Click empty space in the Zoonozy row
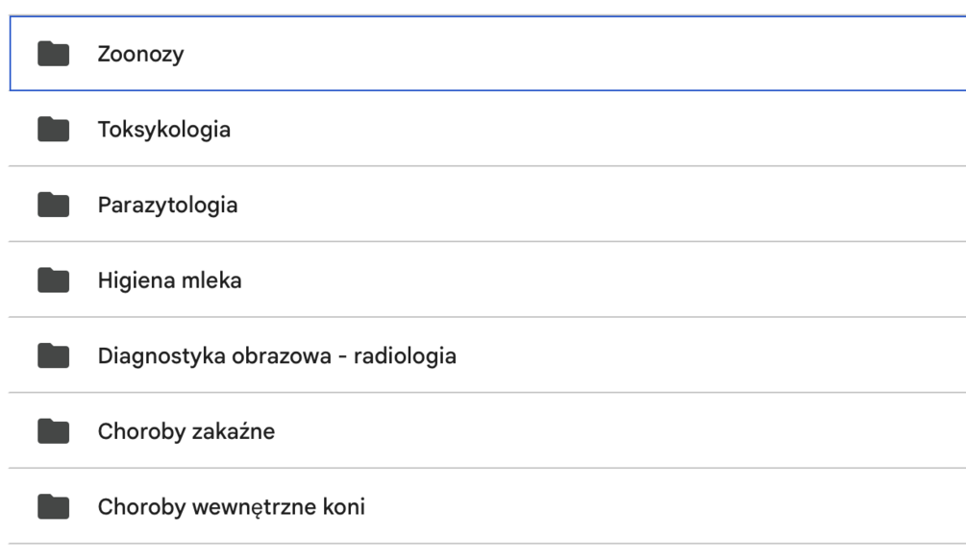Image resolution: width=966 pixels, height=560 pixels. (x=625, y=54)
